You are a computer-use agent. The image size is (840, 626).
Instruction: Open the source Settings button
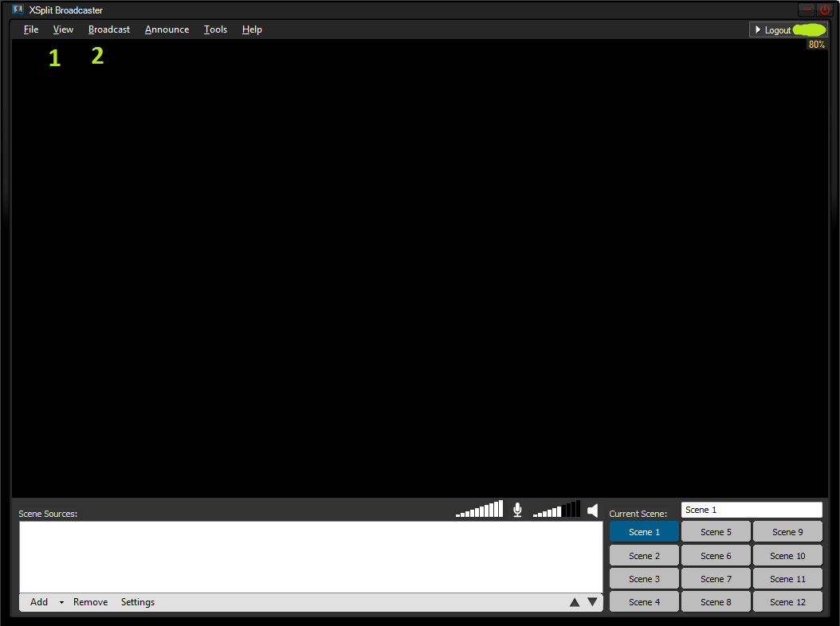click(138, 602)
